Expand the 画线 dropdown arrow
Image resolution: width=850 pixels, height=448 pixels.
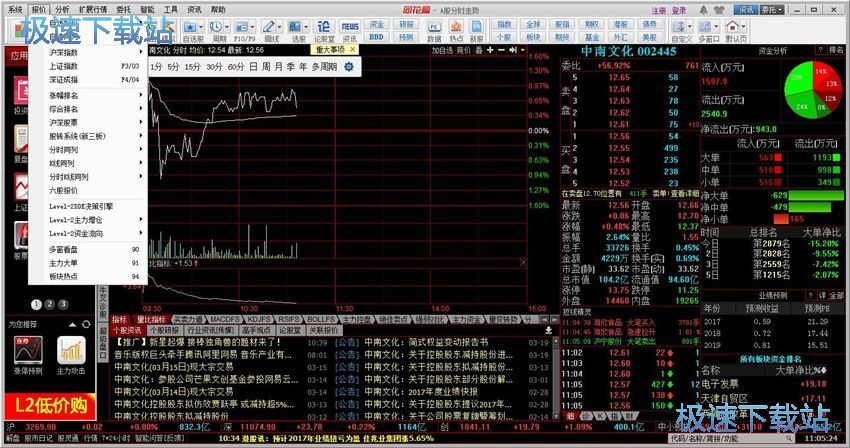[x=280, y=27]
